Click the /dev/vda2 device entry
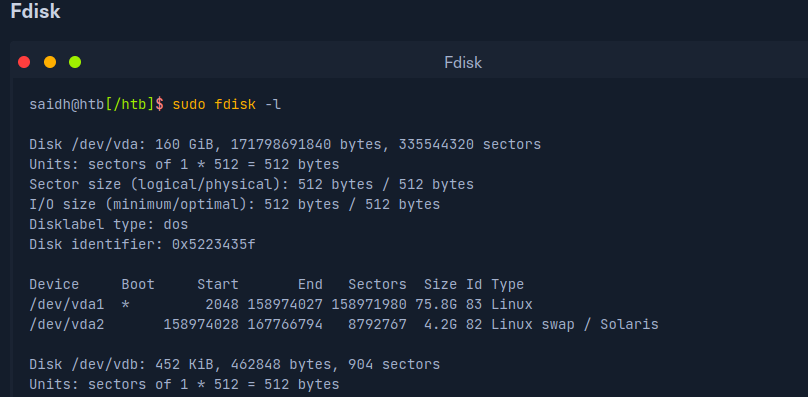This screenshot has height=397, width=808. pos(66,325)
